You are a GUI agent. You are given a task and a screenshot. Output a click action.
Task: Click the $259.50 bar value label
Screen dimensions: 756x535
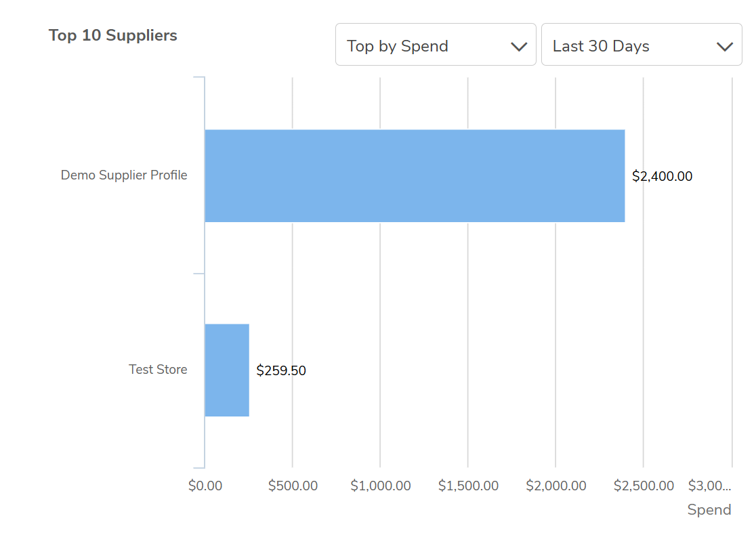281,371
